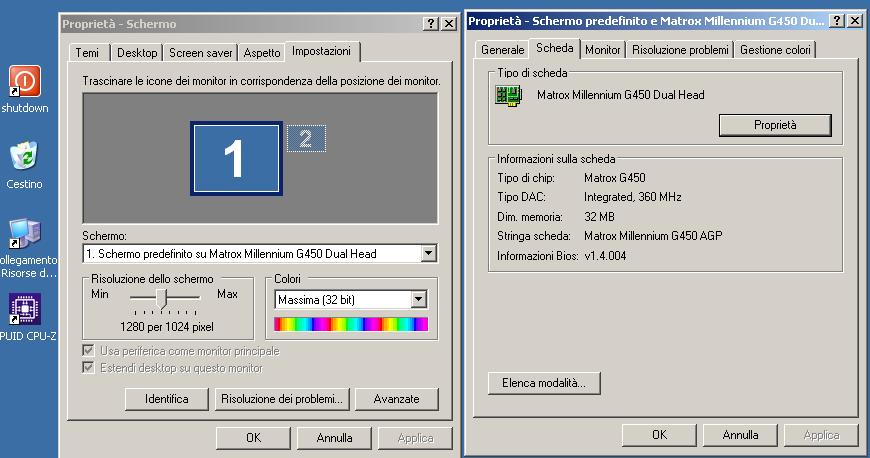
Task: Click the 'Matrox Millennium G450 AGP' string value
Action: (653, 236)
